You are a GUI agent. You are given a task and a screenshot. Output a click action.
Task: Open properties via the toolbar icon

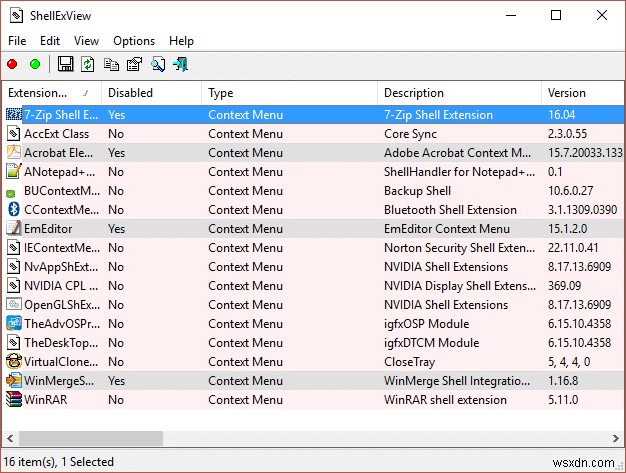coord(134,64)
